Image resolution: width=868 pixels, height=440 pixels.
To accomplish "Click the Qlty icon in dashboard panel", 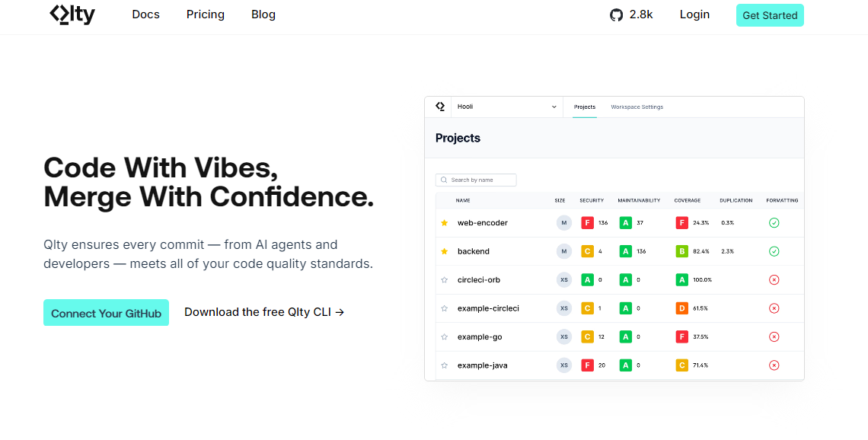I will point(440,107).
